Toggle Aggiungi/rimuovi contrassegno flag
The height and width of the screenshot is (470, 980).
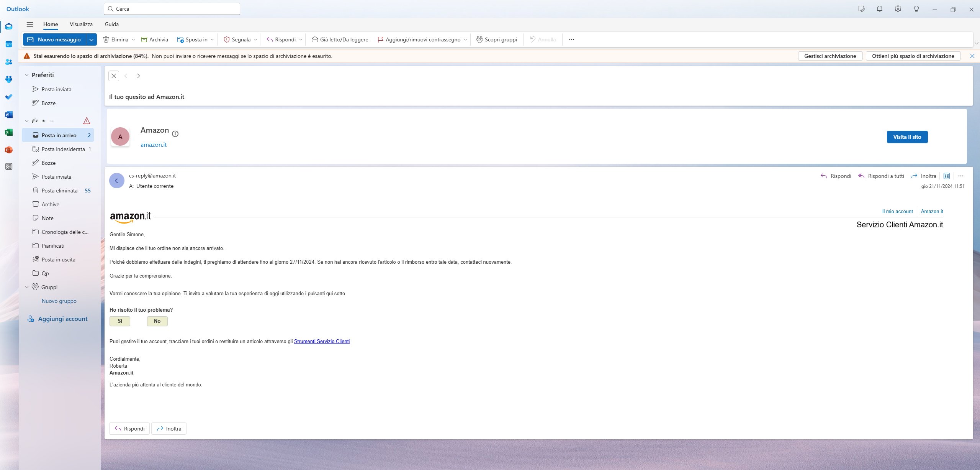pyautogui.click(x=419, y=39)
